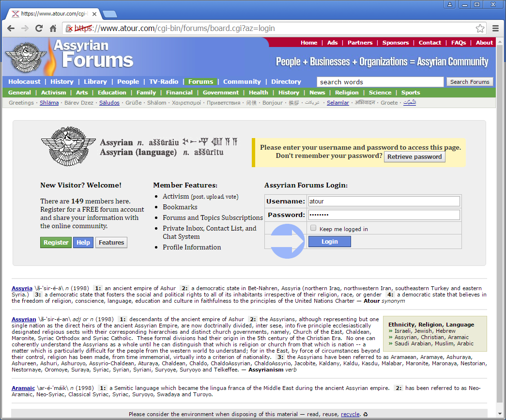
Task: Open the Education forum category
Action: tap(112, 93)
